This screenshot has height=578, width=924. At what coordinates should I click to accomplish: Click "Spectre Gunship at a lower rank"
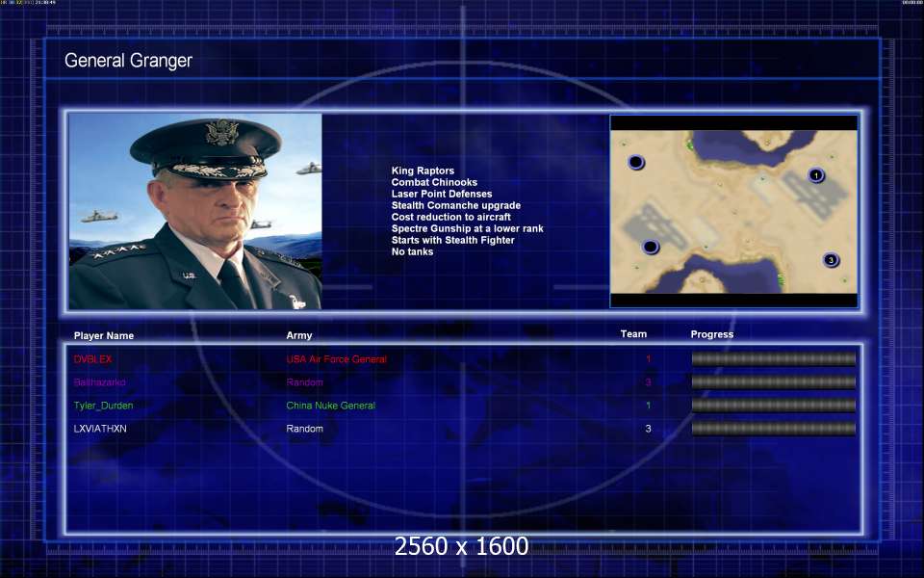point(468,228)
